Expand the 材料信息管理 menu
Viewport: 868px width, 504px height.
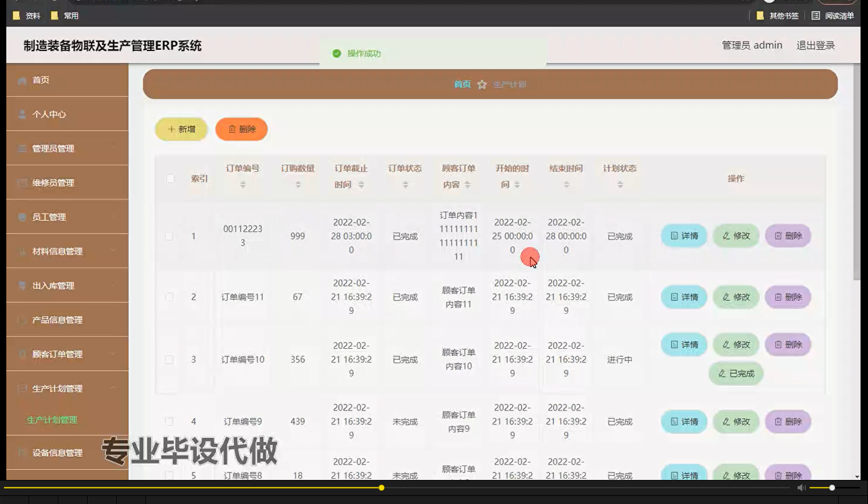click(57, 251)
